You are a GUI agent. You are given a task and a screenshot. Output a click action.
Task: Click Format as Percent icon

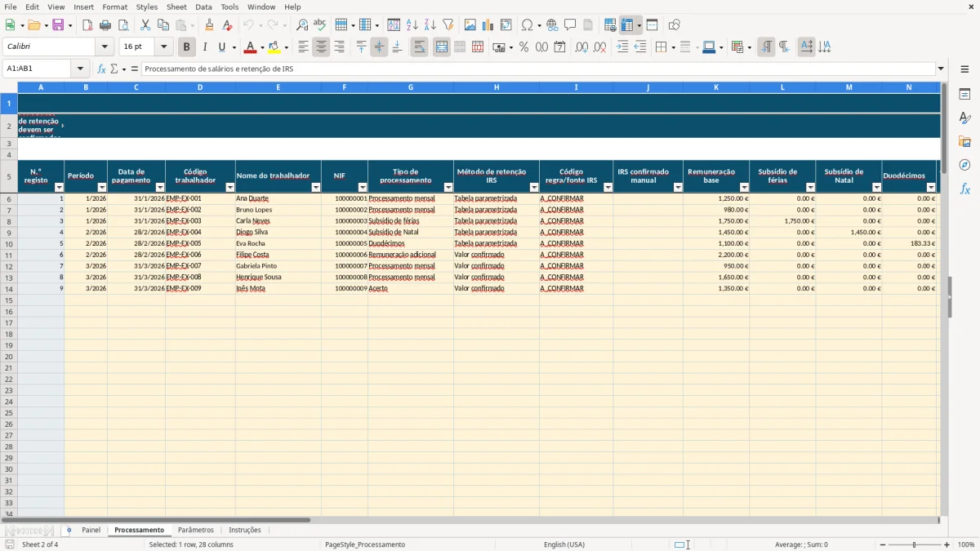click(x=523, y=47)
